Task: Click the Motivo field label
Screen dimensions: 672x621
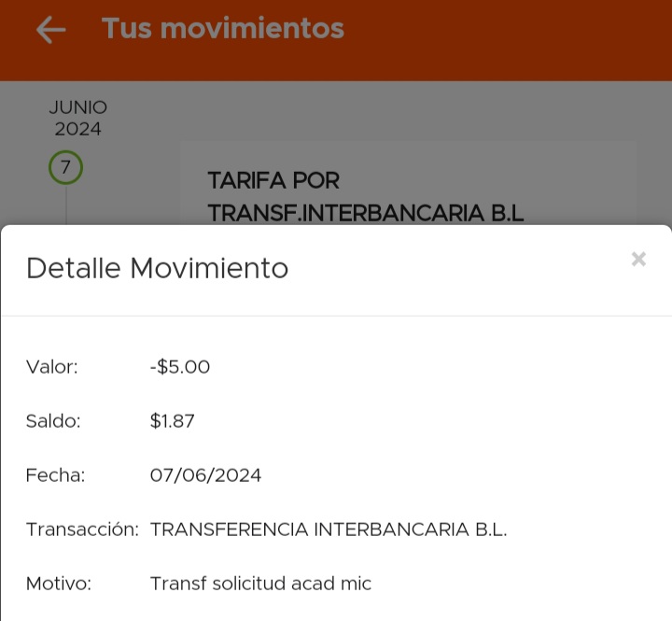Action: (x=58, y=584)
